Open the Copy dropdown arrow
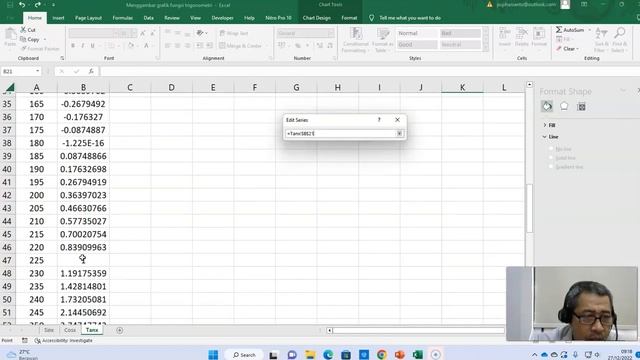640x360 pixels. [x=44, y=40]
